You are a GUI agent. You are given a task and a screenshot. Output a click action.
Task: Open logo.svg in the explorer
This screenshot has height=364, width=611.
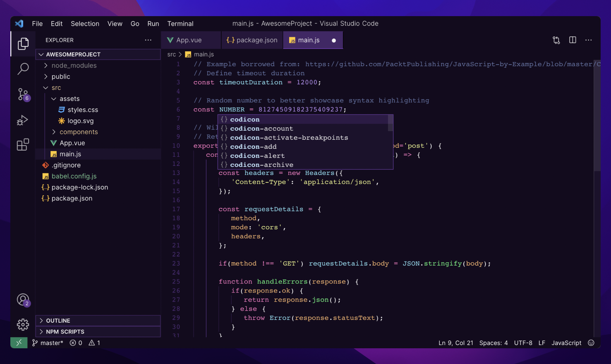[x=81, y=121]
